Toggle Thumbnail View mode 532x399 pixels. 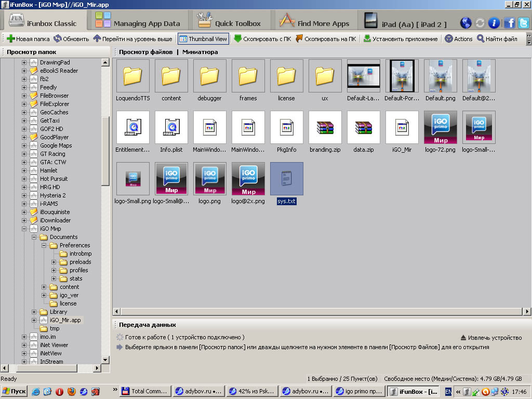pos(203,39)
